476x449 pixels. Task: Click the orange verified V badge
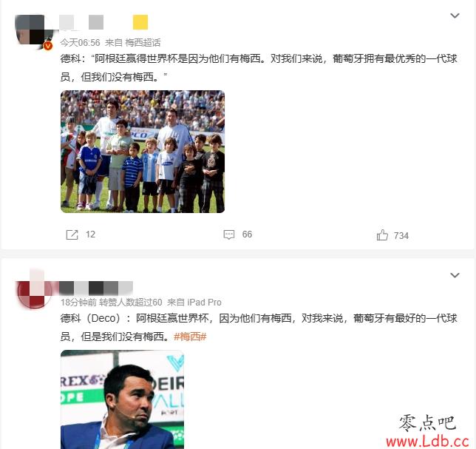[47, 46]
